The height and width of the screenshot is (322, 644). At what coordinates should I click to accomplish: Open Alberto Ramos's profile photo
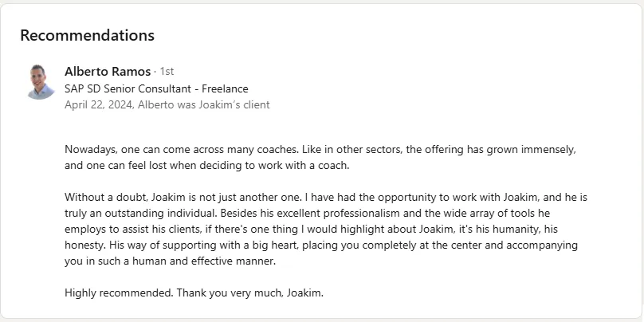point(41,82)
